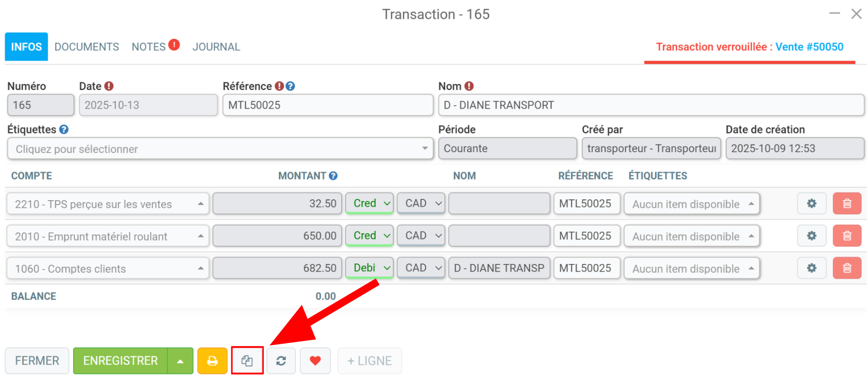Open gear settings for Emprunt matériel roulant line

click(811, 236)
